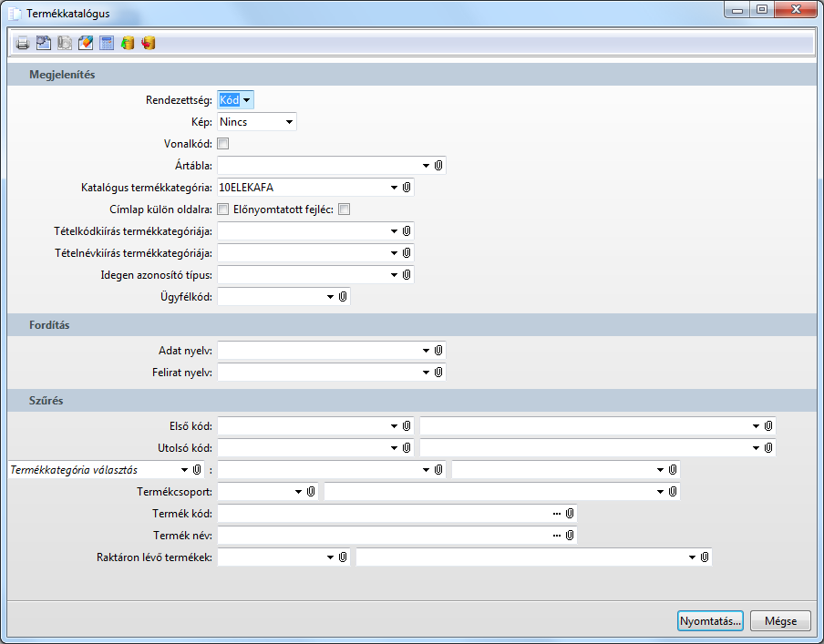This screenshot has width=824, height=644.
Task: Expand the Kép dropdown set to Nincs
Action: coord(257,122)
